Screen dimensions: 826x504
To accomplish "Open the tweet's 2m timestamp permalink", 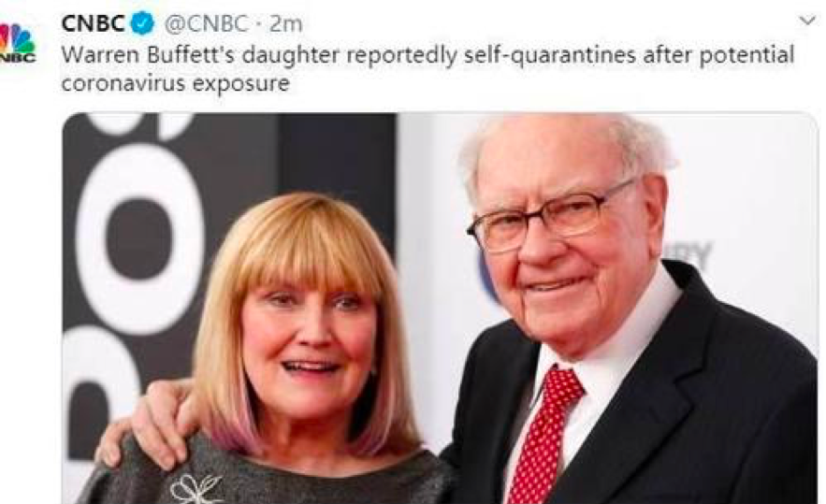I will (286, 23).
